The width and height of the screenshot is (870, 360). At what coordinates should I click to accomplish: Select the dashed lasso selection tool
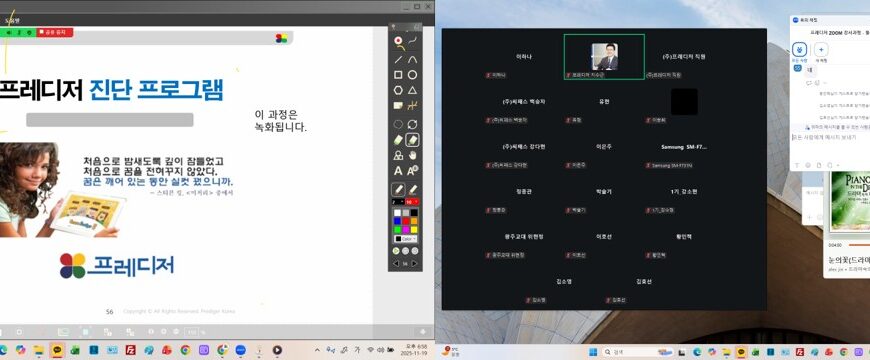coord(398,124)
